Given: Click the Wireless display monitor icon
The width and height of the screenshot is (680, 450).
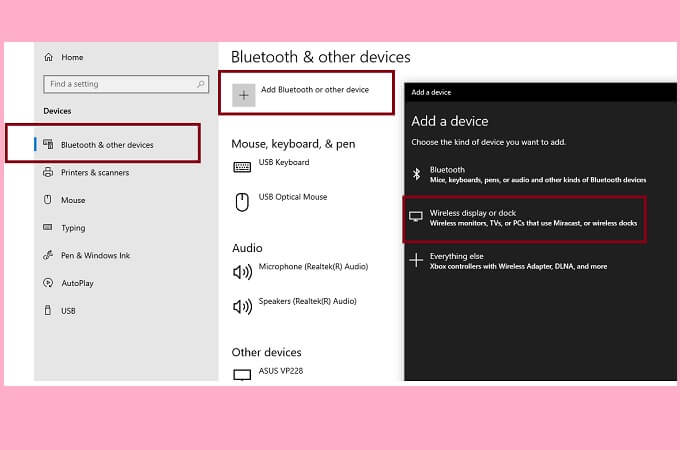Looking at the screenshot, I should (x=417, y=217).
